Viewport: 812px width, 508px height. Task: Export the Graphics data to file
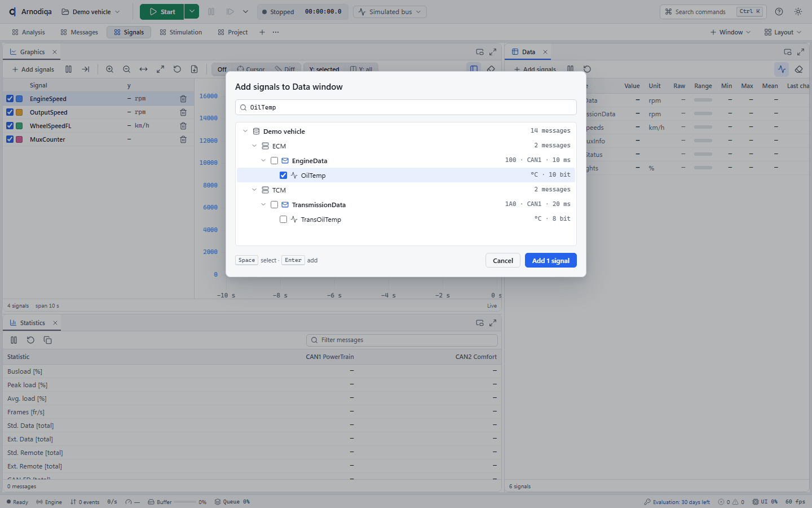point(194,69)
